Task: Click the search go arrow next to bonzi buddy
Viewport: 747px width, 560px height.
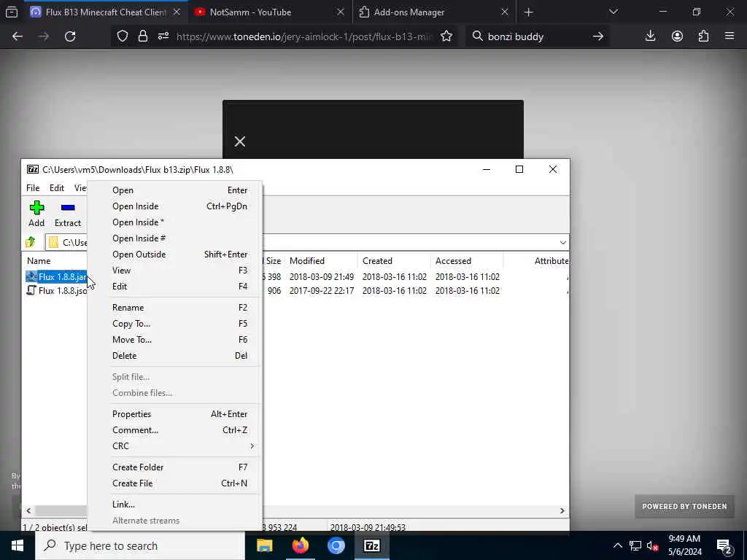Action: (598, 36)
